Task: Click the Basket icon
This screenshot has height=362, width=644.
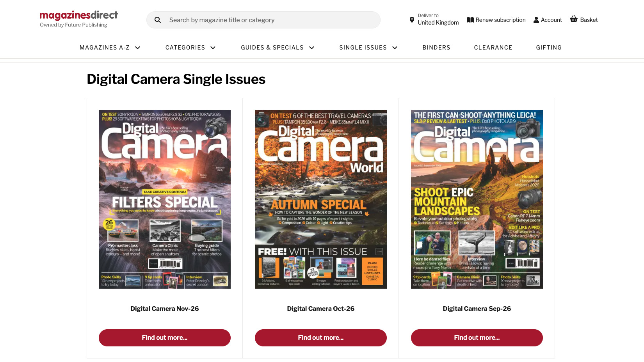Action: click(x=574, y=19)
